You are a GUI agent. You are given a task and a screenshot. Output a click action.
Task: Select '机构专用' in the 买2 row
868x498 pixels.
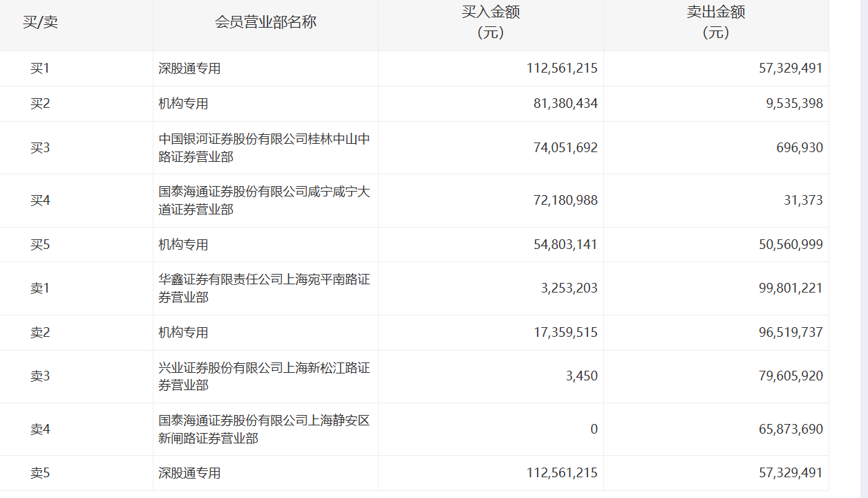[183, 104]
